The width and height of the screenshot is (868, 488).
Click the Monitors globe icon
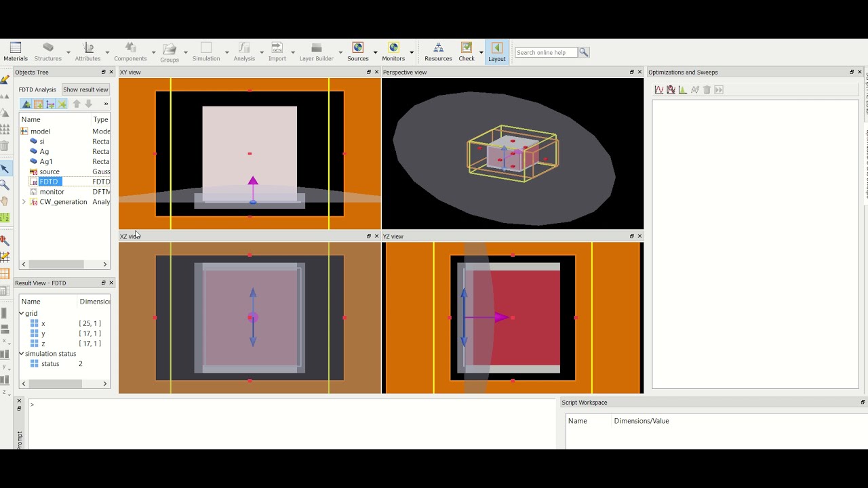click(393, 47)
